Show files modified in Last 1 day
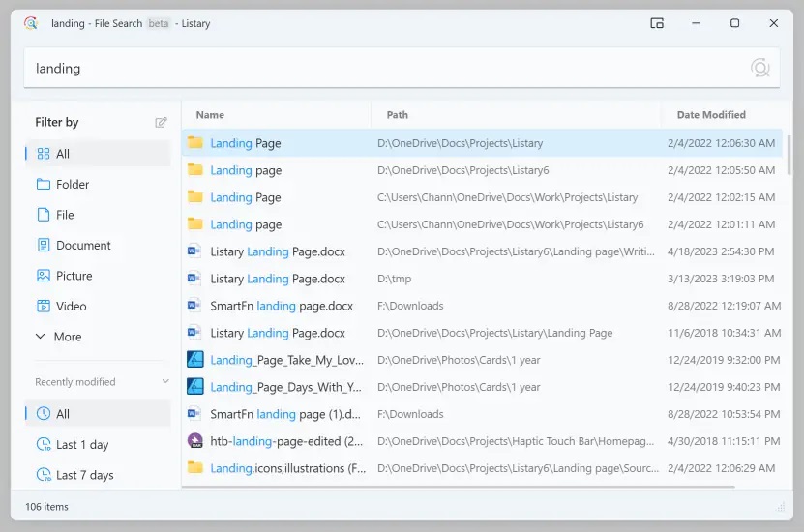The width and height of the screenshot is (804, 532). 98,444
